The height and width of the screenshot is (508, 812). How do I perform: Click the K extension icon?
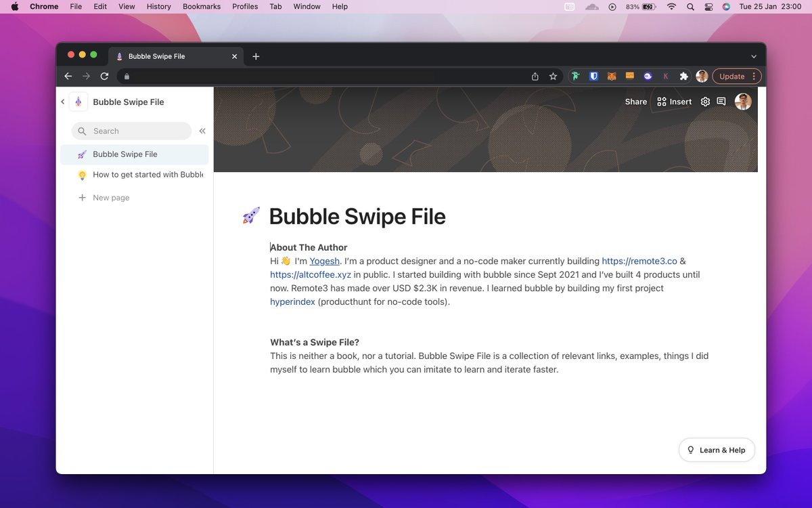(666, 77)
